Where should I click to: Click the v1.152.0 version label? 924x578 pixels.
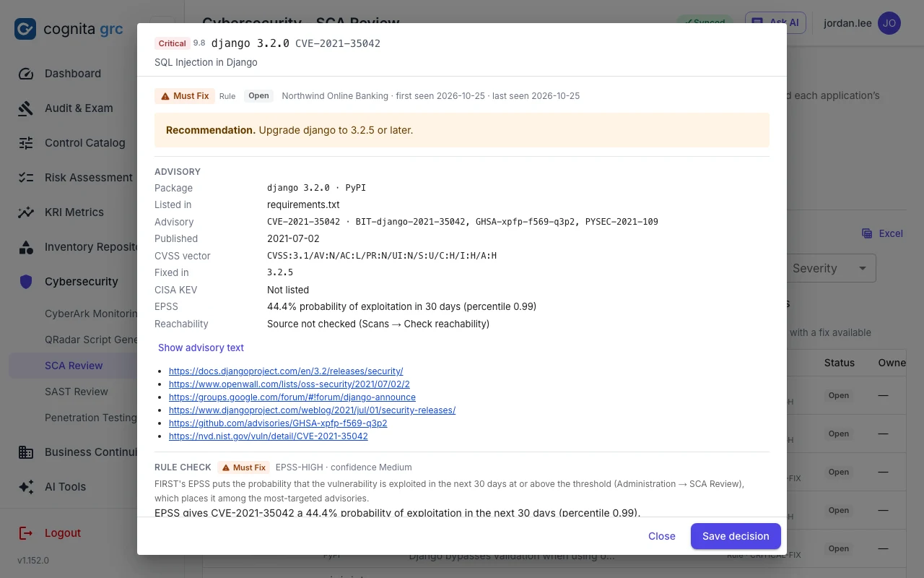point(33,560)
